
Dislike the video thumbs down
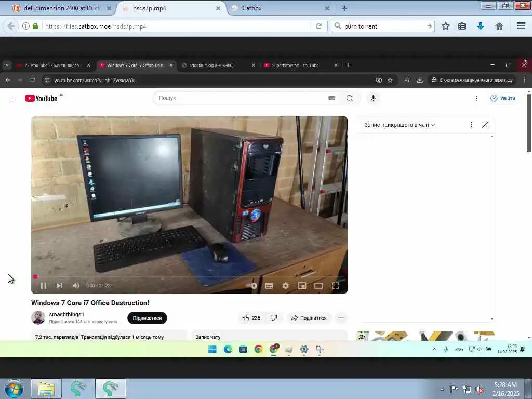click(274, 318)
